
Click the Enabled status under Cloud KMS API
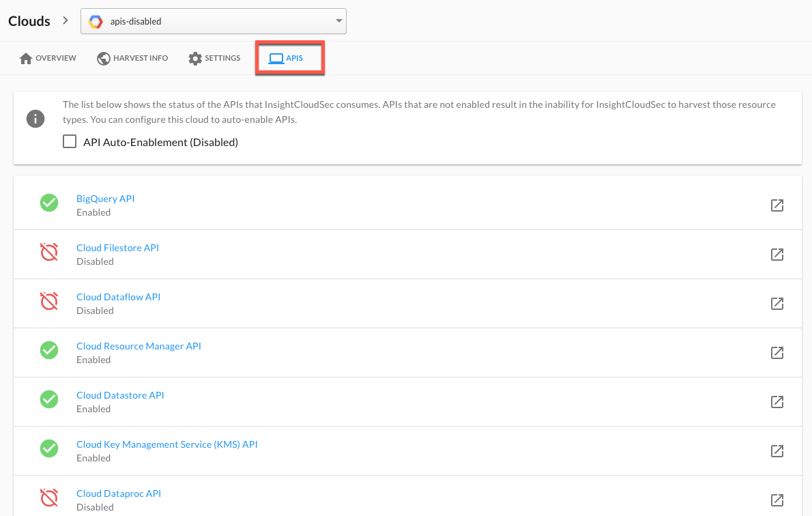click(x=93, y=459)
